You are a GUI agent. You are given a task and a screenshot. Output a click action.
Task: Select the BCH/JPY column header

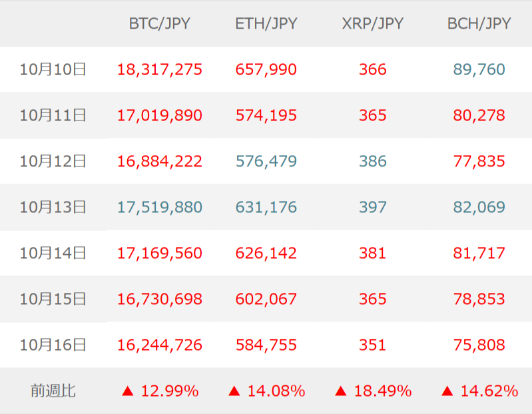(x=479, y=24)
